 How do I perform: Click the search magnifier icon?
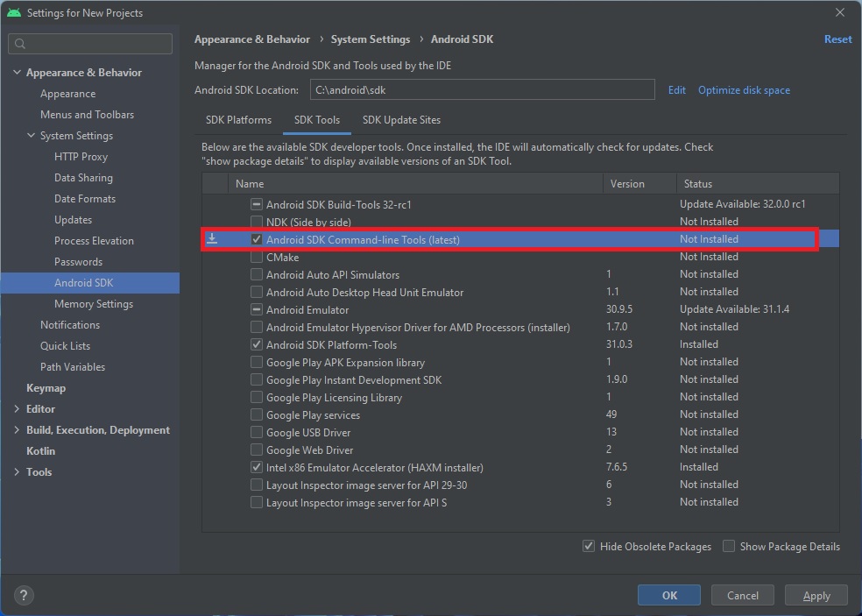(20, 44)
